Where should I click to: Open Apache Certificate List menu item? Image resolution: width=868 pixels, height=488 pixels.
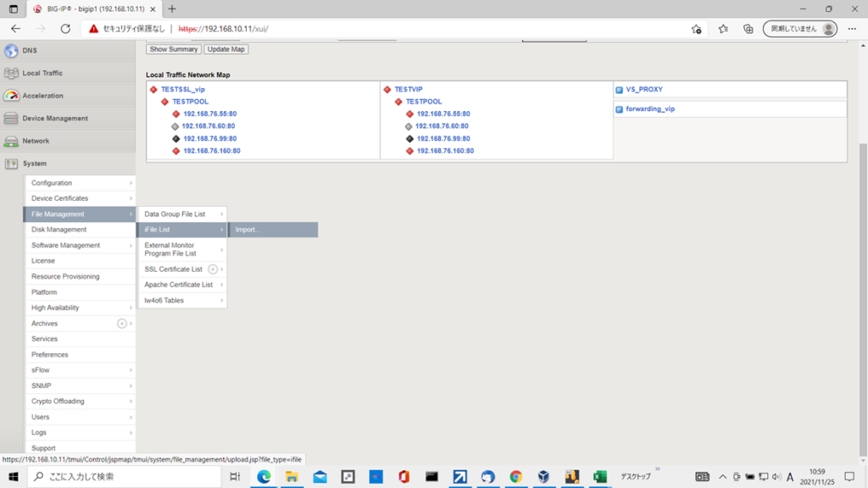[178, 285]
